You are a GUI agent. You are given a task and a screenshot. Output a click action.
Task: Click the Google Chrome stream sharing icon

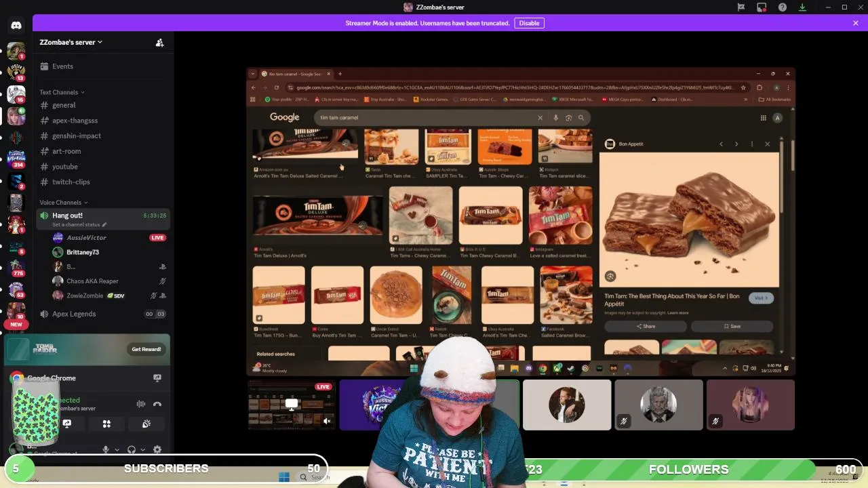click(157, 378)
